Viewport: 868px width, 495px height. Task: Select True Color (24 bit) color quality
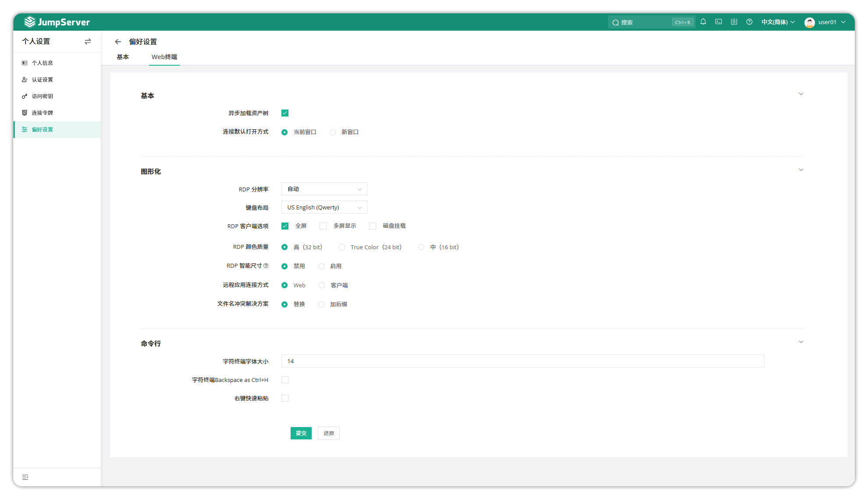(342, 247)
